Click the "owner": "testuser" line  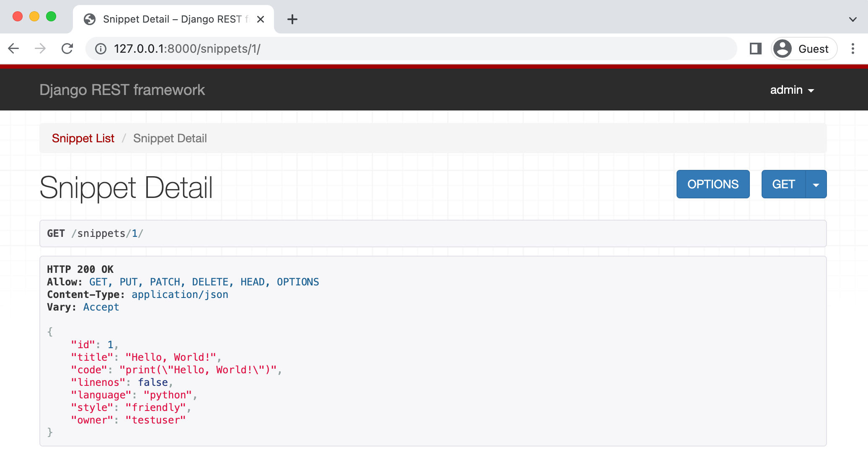tap(128, 420)
